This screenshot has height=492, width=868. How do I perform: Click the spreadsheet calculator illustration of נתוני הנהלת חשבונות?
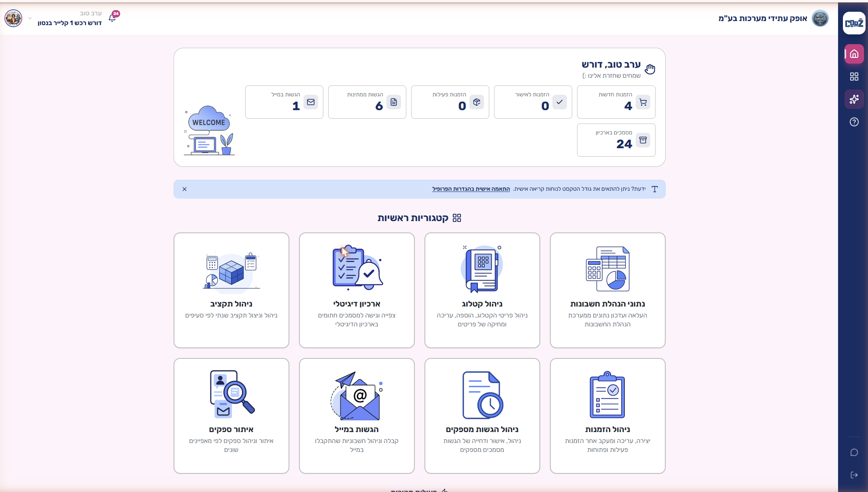(x=607, y=269)
